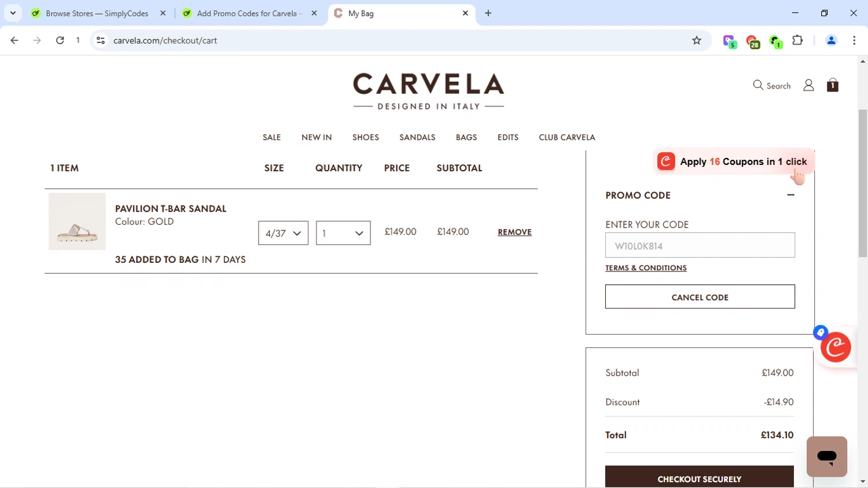Click Apply 16 Coupons in 1 click banner
868x488 pixels.
[734, 162]
